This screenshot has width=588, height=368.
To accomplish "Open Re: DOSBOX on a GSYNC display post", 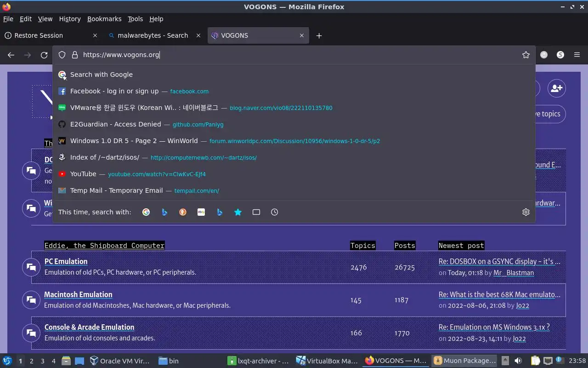I will click(x=499, y=261).
